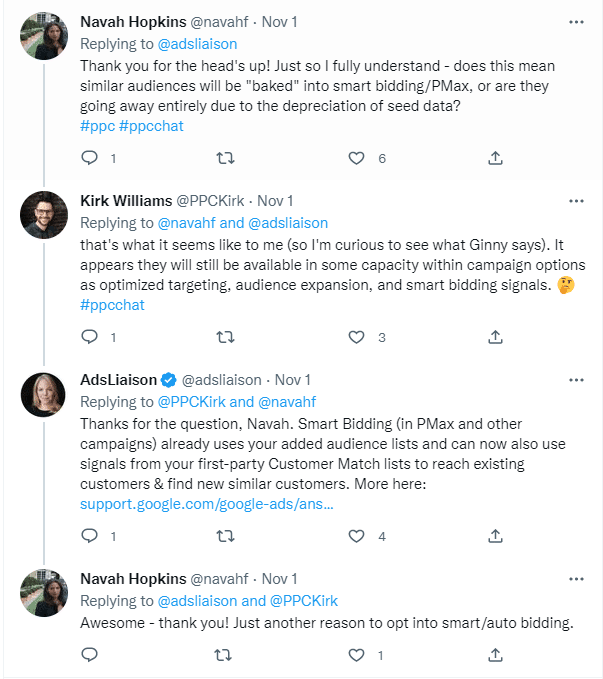603x679 pixels.
Task: Share the final 'Awesome - thank you' tweet
Action: pyautogui.click(x=495, y=655)
